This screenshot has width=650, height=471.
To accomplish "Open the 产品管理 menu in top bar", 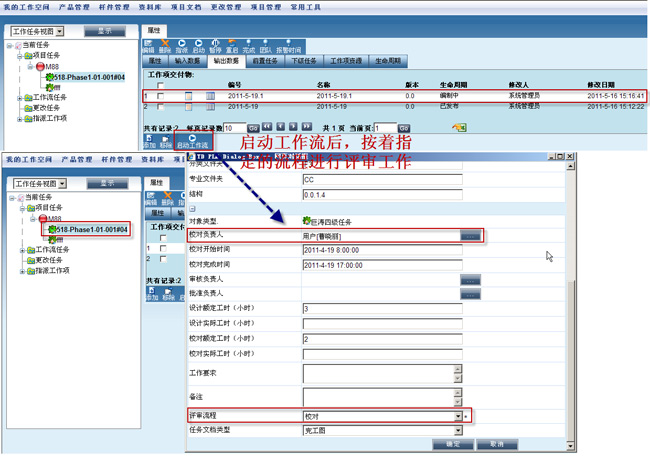I will [x=78, y=6].
